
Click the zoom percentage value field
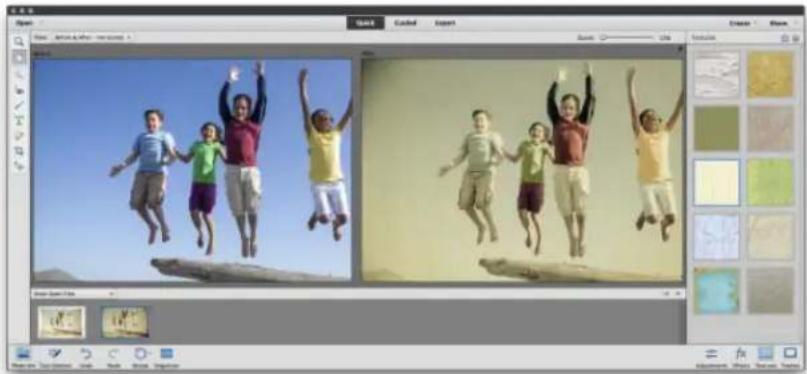[666, 38]
